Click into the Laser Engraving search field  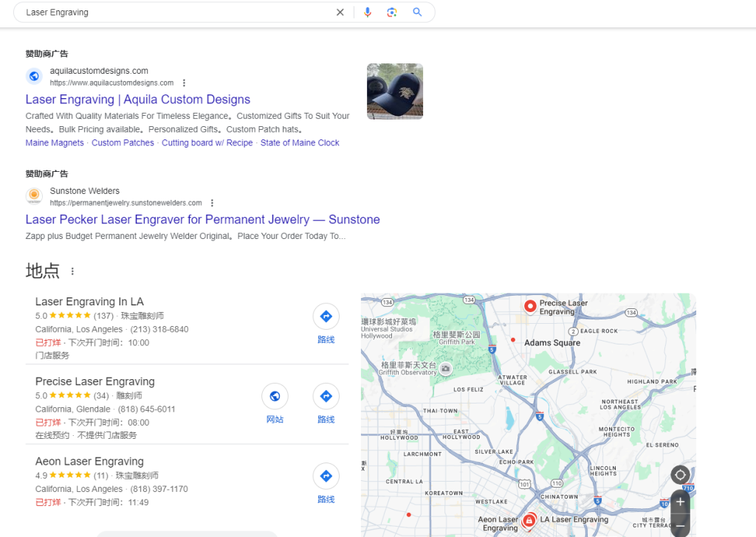click(170, 13)
